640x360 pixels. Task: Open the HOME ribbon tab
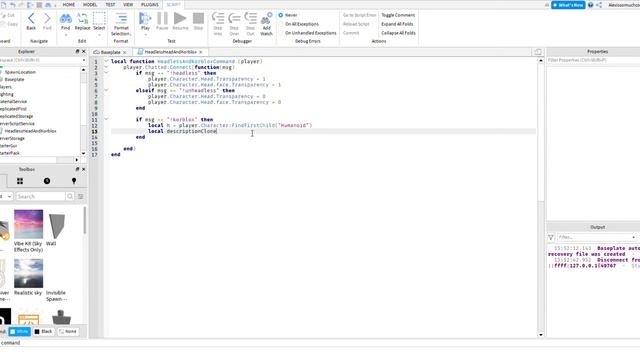click(x=69, y=4)
